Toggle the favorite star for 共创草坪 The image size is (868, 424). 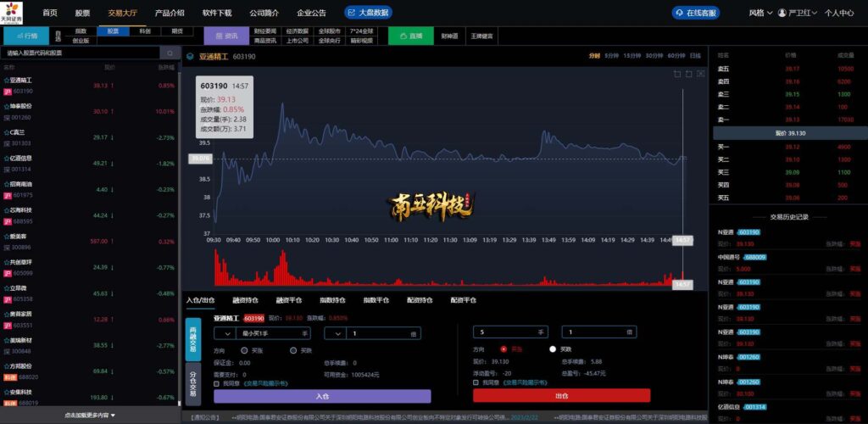tap(7, 262)
